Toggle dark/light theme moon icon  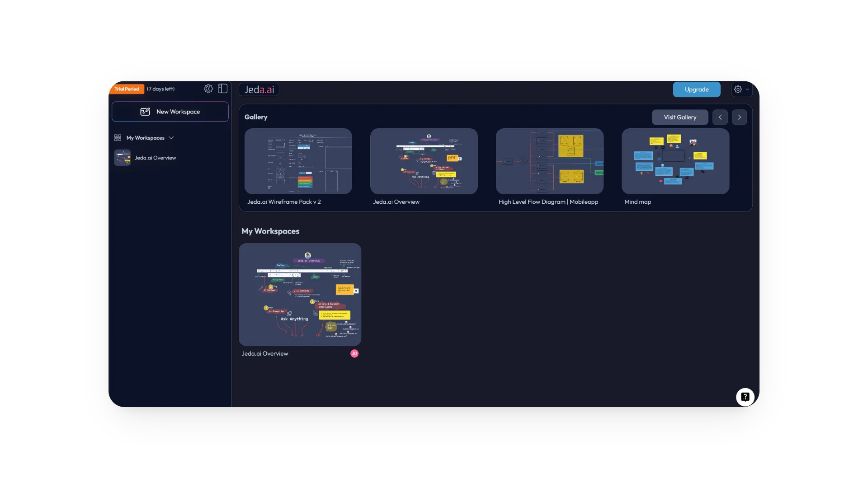pyautogui.click(x=208, y=89)
